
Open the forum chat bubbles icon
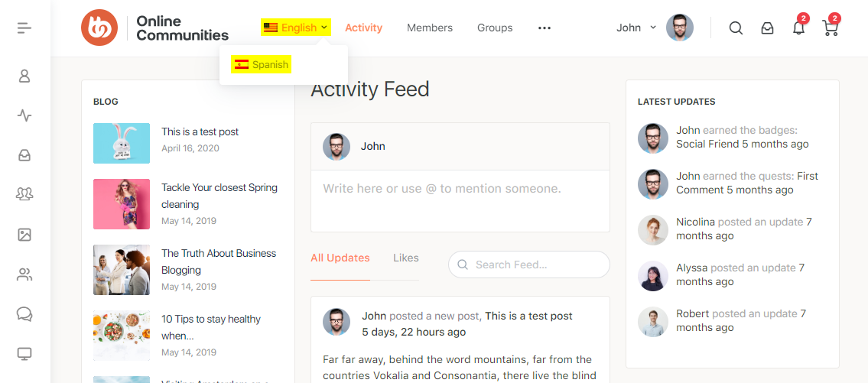[x=24, y=314]
